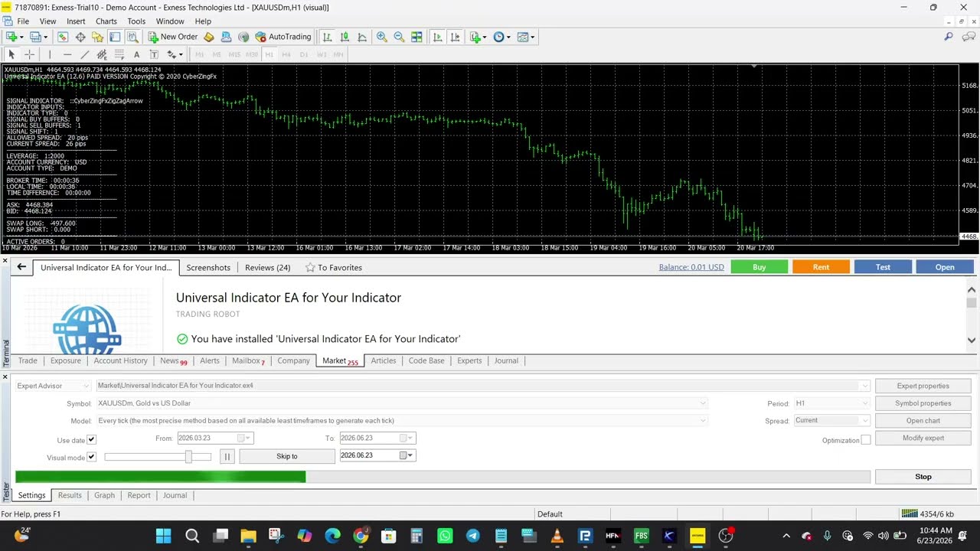Enable the Optimization checkbox
This screenshot has height=551, width=980.
(865, 440)
